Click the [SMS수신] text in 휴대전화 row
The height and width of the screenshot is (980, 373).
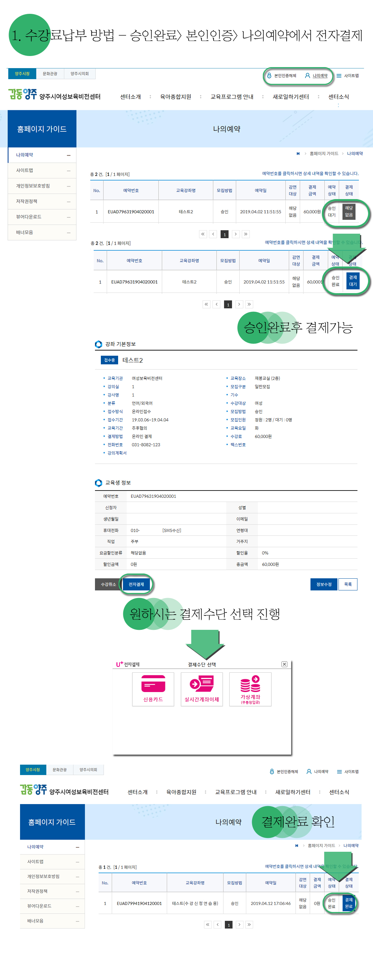click(172, 530)
